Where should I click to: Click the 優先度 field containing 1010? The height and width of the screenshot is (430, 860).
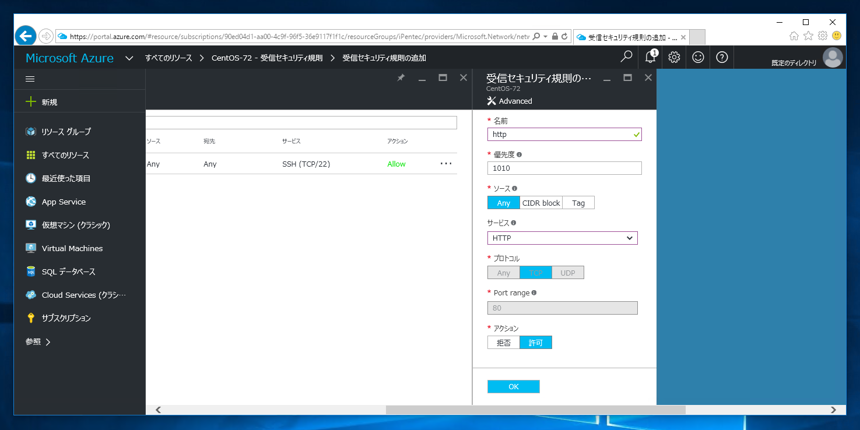[x=564, y=168]
